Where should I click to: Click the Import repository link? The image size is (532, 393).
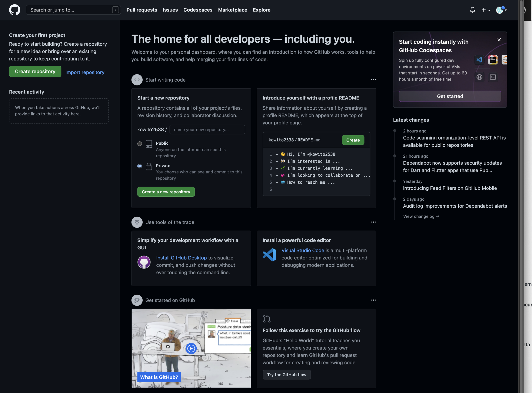84,72
